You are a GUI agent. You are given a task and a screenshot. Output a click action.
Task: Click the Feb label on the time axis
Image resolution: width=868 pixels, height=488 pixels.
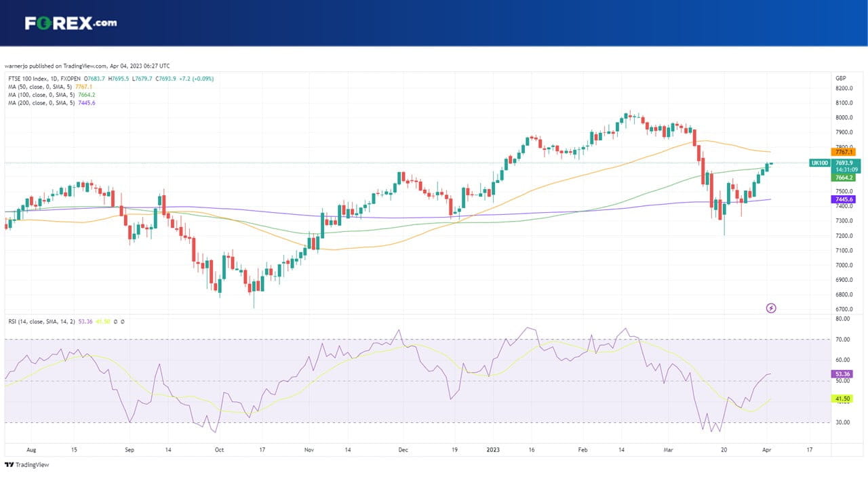point(583,449)
